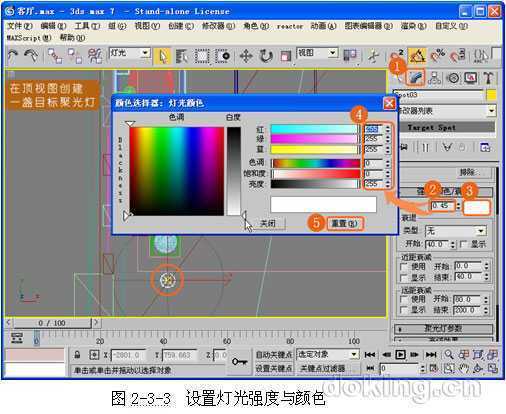This screenshot has height=414, width=506.
Task: Enable the 显示 checkbox next to 开始 40.0
Action: pyautogui.click(x=463, y=244)
